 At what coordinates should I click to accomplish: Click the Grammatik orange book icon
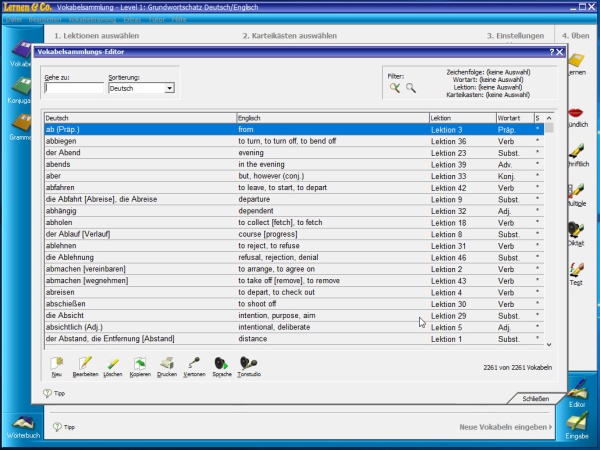click(x=22, y=122)
